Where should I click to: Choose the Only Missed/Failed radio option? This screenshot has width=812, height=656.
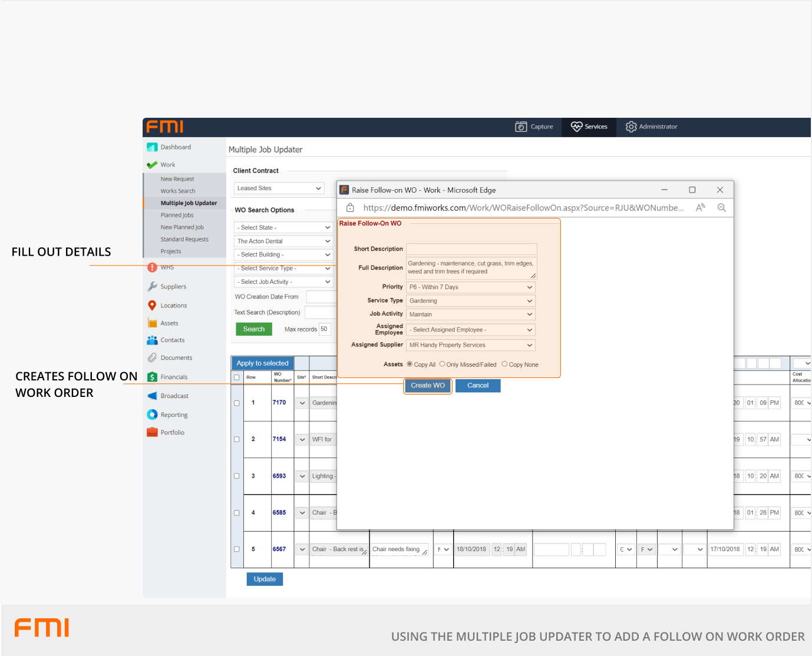442,365
